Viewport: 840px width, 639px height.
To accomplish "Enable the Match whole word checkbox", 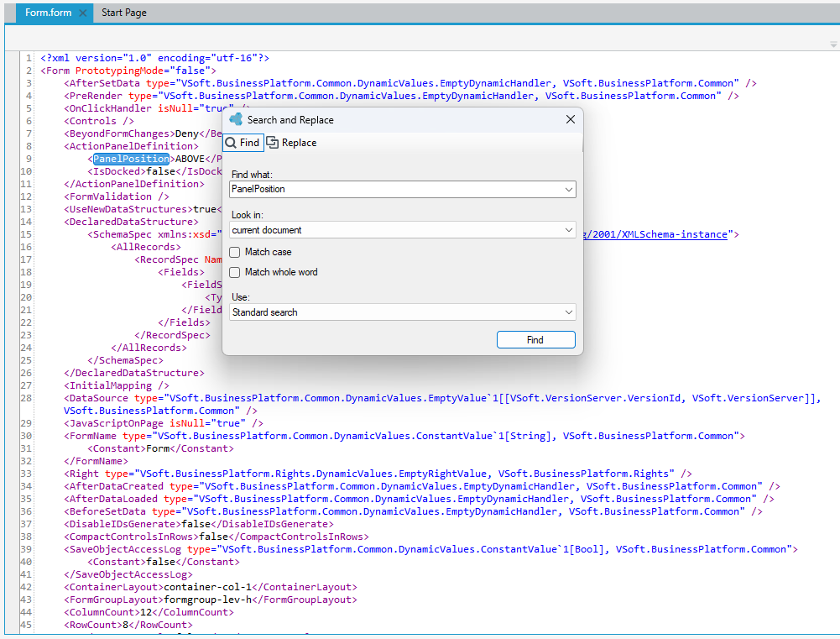I will tap(235, 272).
